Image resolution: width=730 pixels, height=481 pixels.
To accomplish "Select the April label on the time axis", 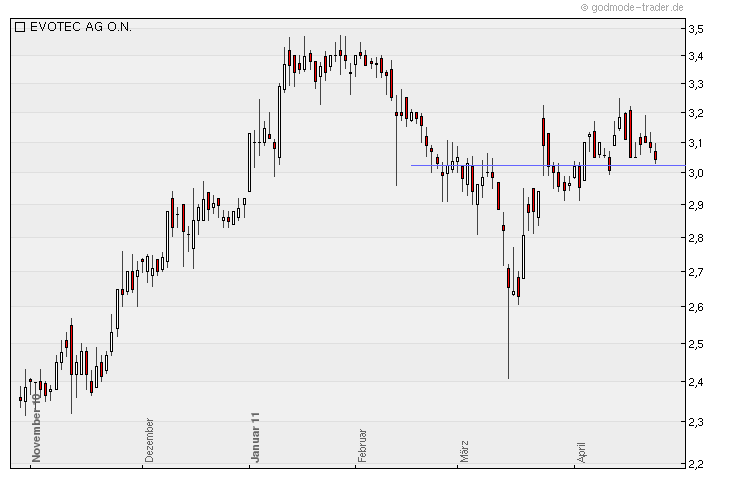I will pos(580,446).
